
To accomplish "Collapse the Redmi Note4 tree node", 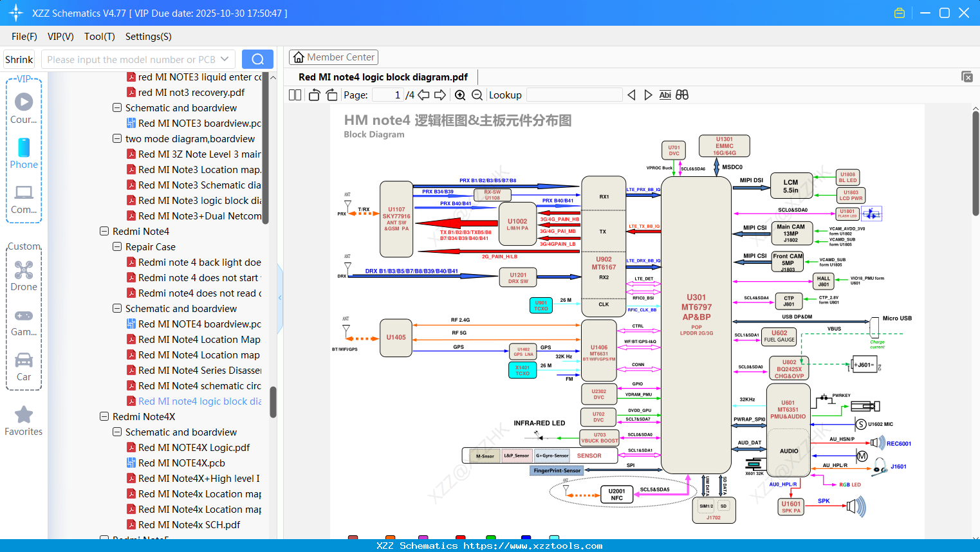I will pyautogui.click(x=104, y=231).
